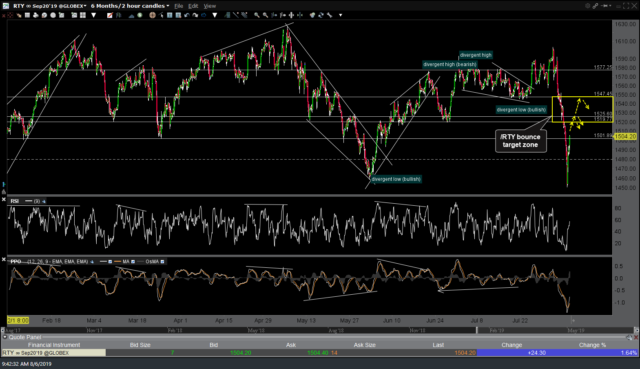Select the RTY Sep20'19 @GLOBEX quote row
This screenshot has width=640, height=369.
[320, 353]
